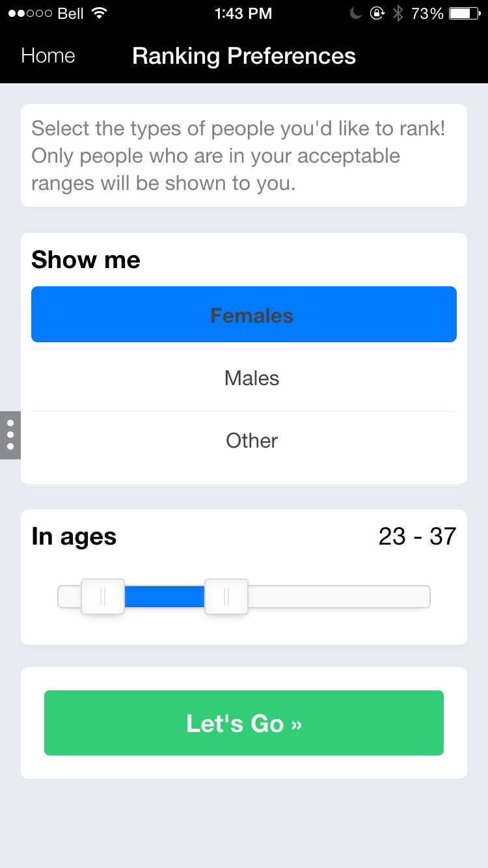The image size is (488, 868).
Task: Tap the 23 - 37 age range label
Action: pos(417,537)
